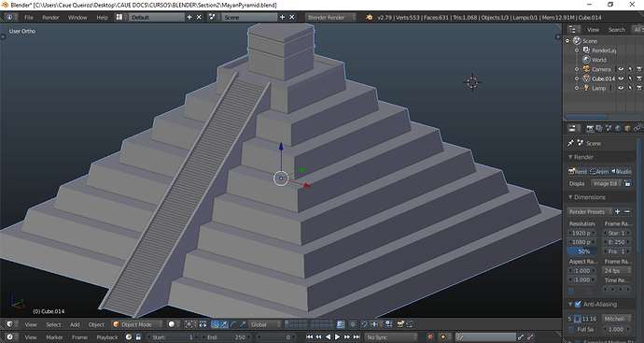This screenshot has width=644, height=343.
Task: Click the Default screen layout name field
Action: pos(157,17)
